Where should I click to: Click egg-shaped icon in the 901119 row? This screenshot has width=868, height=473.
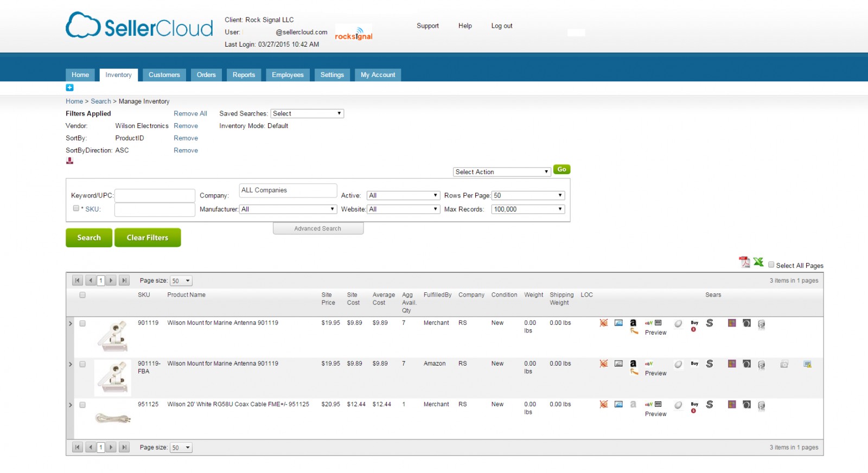678,323
